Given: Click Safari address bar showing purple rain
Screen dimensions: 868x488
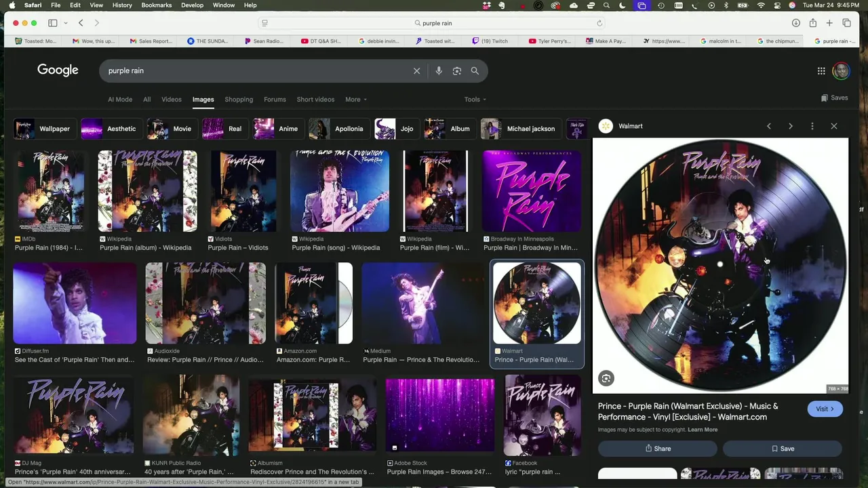Looking at the screenshot, I should coord(434,23).
